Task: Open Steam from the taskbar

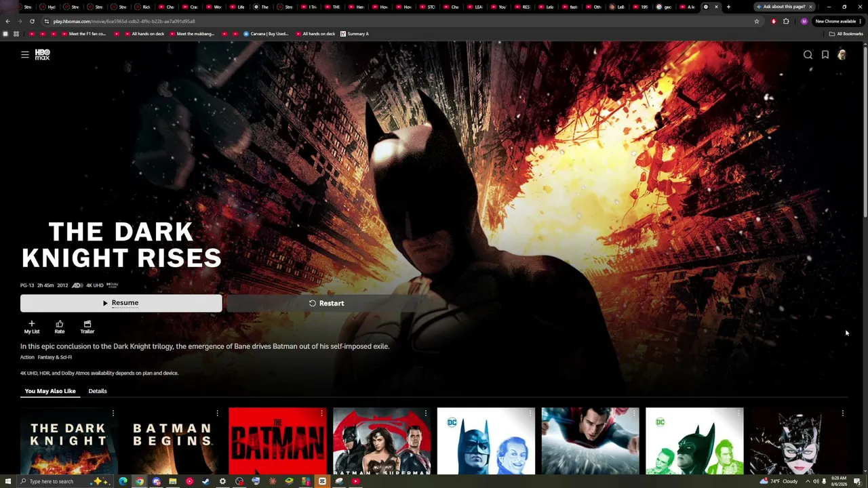Action: point(205,481)
